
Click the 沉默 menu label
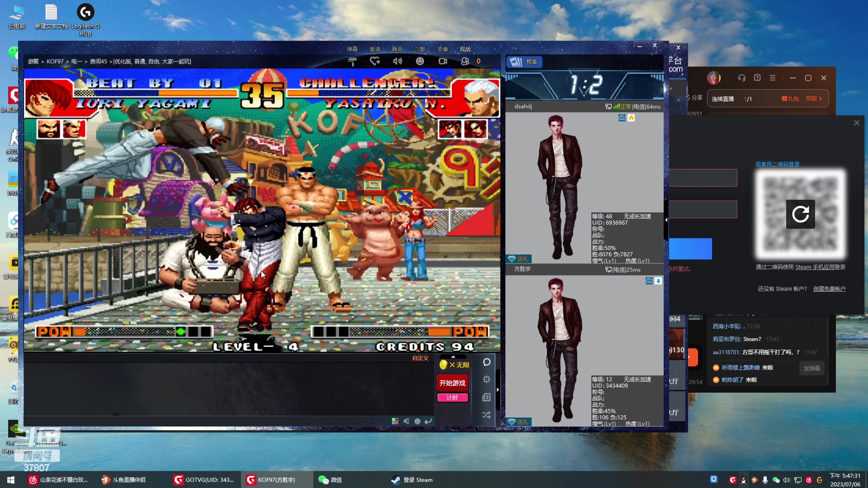click(x=420, y=49)
